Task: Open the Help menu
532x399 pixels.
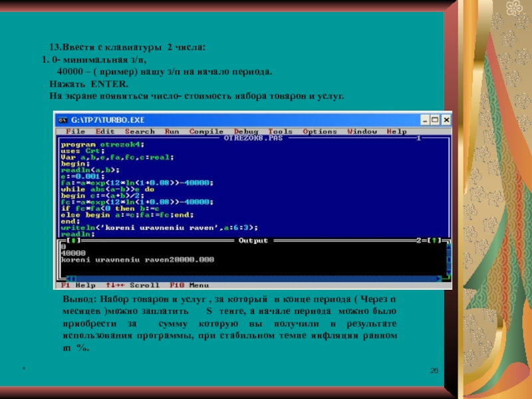Action: 396,132
